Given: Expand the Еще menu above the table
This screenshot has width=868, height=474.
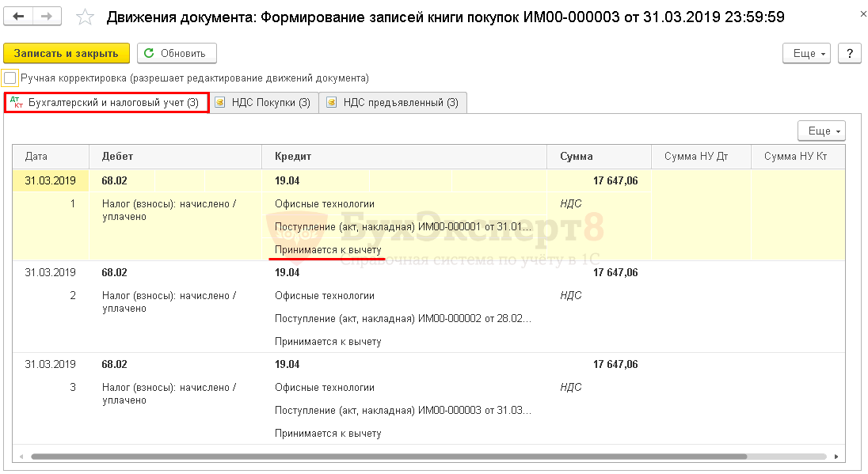Looking at the screenshot, I should coord(821,131).
